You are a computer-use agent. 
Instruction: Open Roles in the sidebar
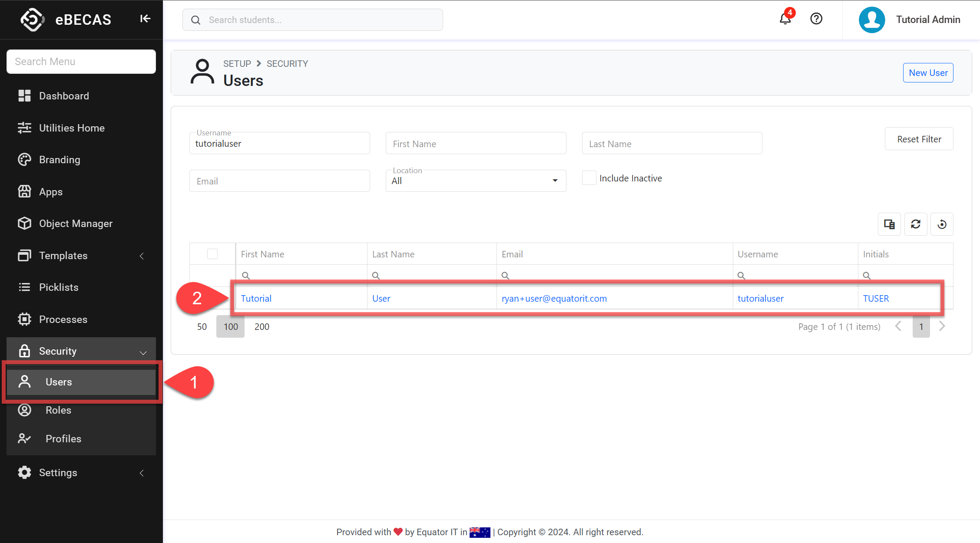(58, 410)
